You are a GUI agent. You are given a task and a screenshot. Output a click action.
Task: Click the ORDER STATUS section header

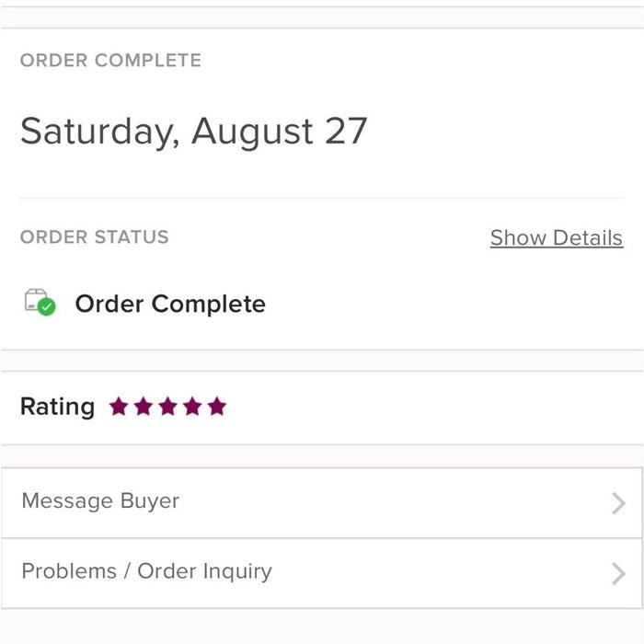(94, 237)
